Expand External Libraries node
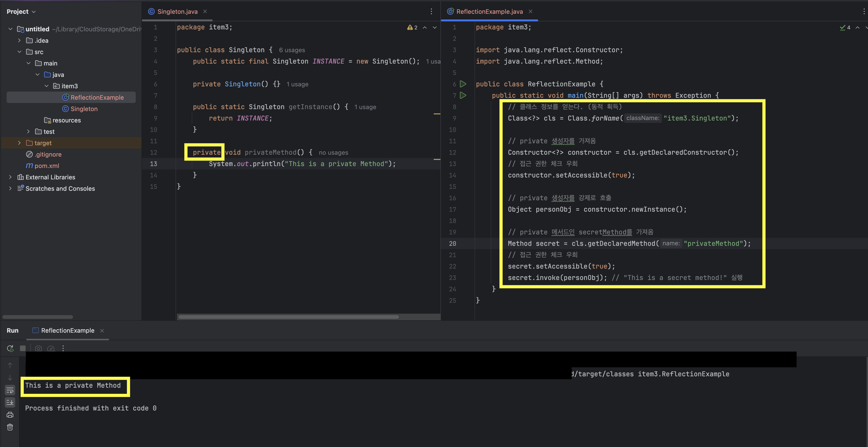 [10, 177]
